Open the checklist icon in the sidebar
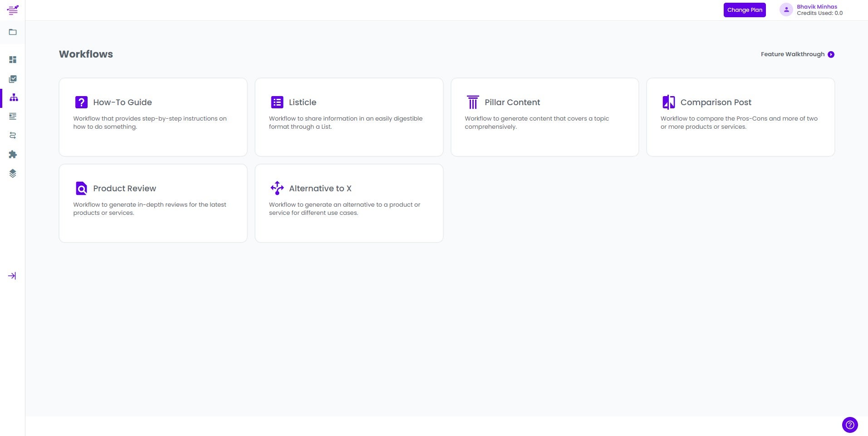Image resolution: width=868 pixels, height=436 pixels. click(13, 79)
